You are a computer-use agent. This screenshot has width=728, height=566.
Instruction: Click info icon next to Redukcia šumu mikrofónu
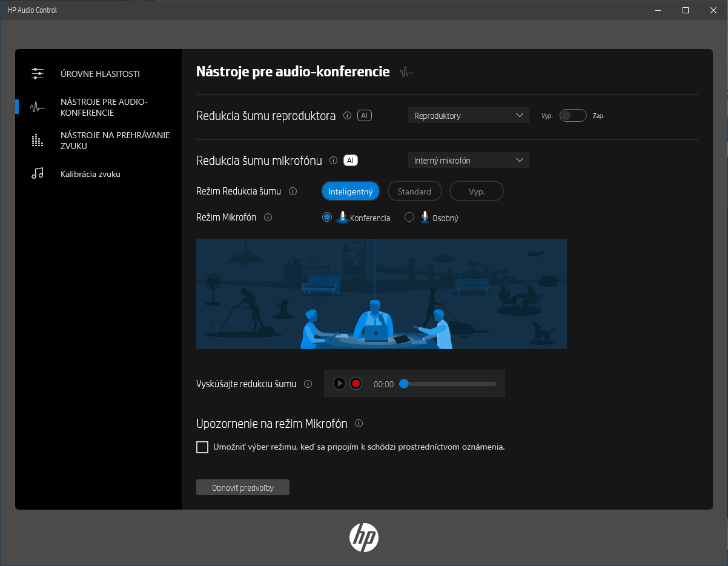333,161
